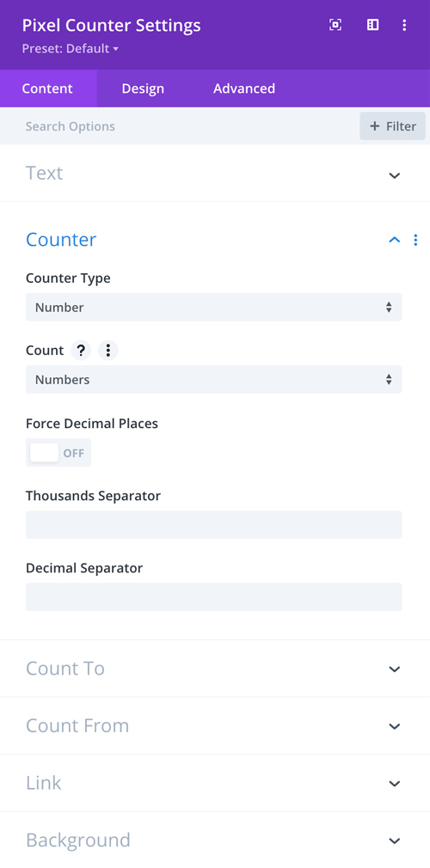Expand the Link section

tap(215, 783)
